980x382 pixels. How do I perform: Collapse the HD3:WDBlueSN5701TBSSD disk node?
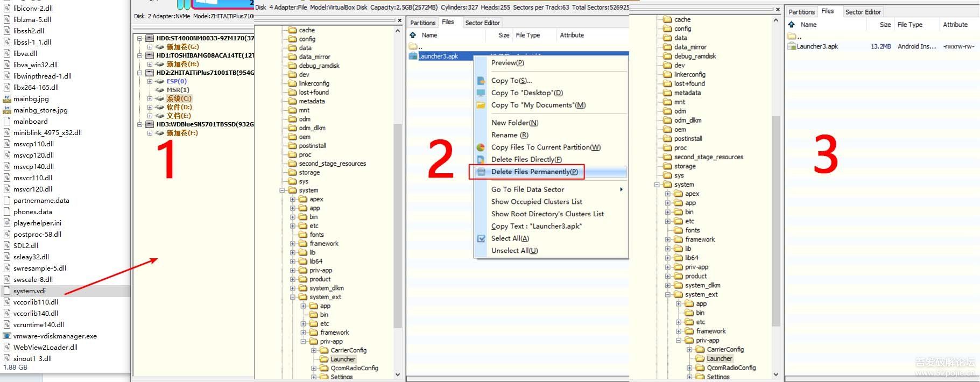pyautogui.click(x=140, y=124)
